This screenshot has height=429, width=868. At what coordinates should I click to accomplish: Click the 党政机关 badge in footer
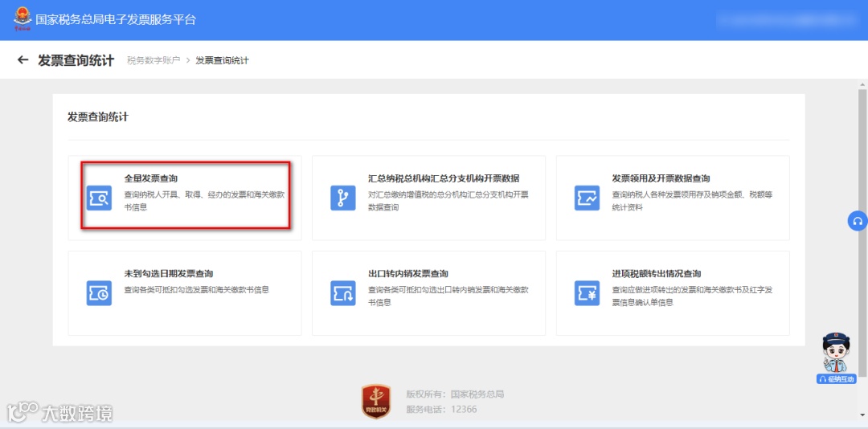coord(376,402)
